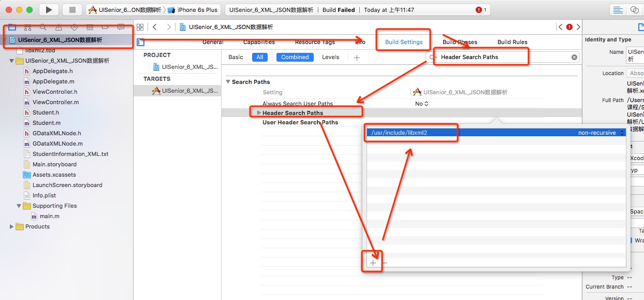Viewport: 644px width, 300px height.
Task: Open ViewController.h
Action: (x=54, y=92)
